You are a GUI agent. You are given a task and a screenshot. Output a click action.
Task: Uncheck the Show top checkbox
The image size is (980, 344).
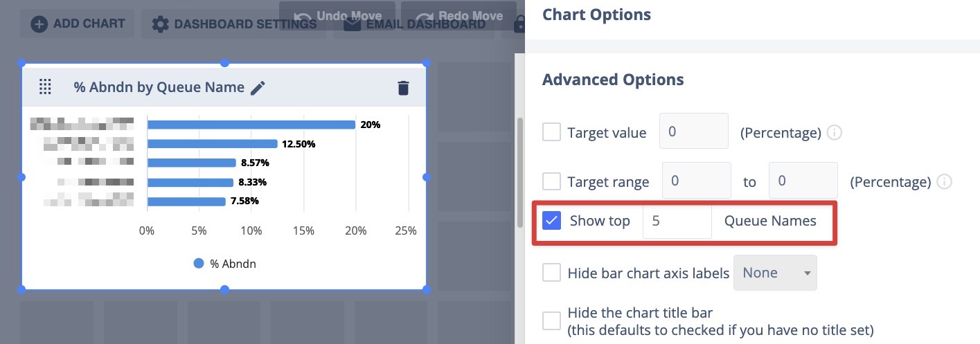551,221
